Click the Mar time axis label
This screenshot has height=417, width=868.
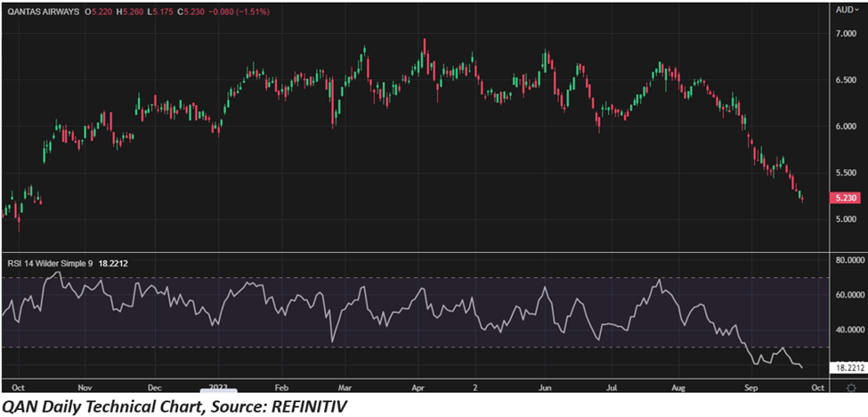tap(345, 387)
